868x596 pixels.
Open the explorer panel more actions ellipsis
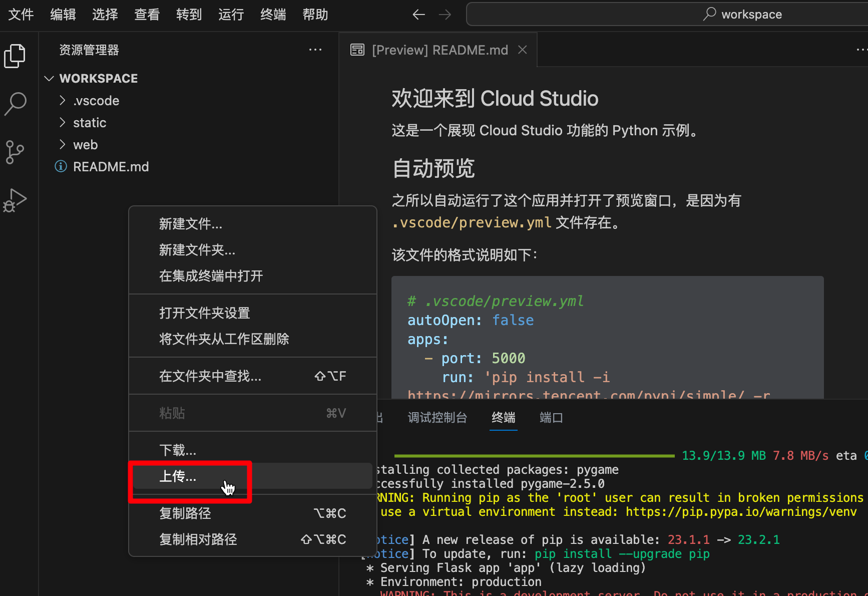[315, 50]
